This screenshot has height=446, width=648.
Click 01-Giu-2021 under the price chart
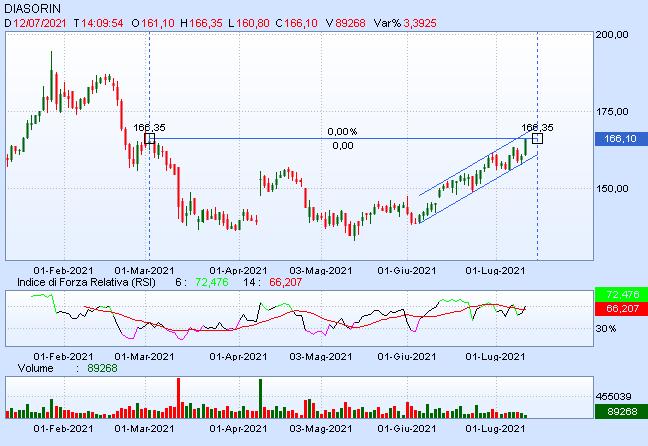[x=407, y=271]
